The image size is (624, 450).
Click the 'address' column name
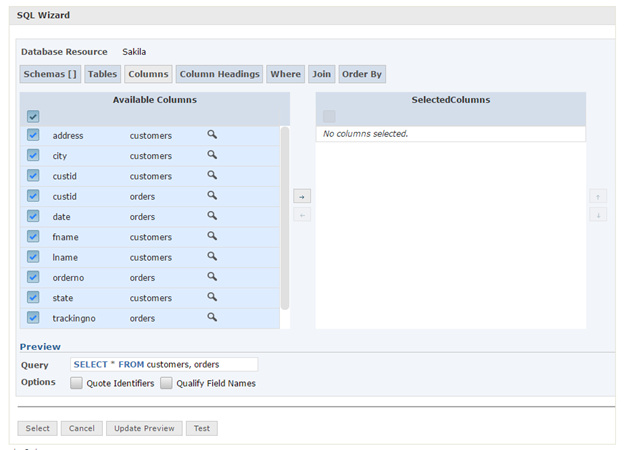pos(68,136)
